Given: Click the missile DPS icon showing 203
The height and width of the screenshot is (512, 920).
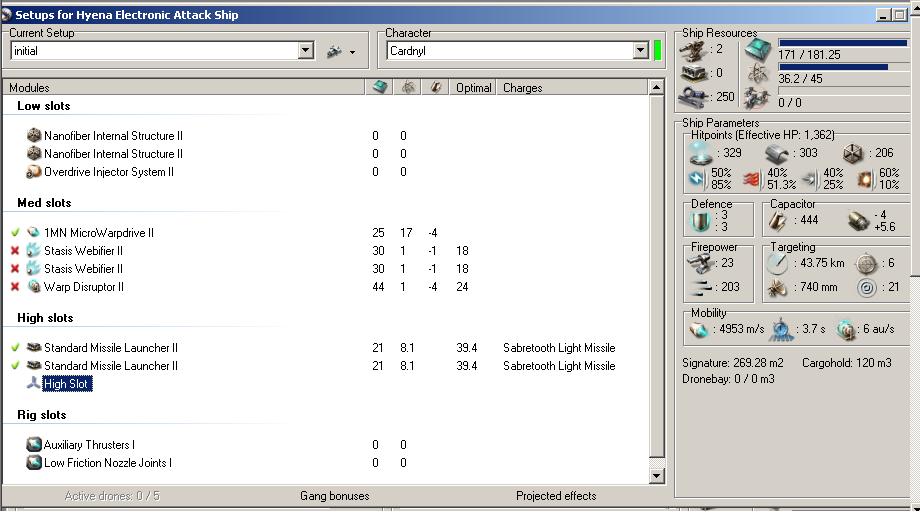Looking at the screenshot, I should point(701,288).
